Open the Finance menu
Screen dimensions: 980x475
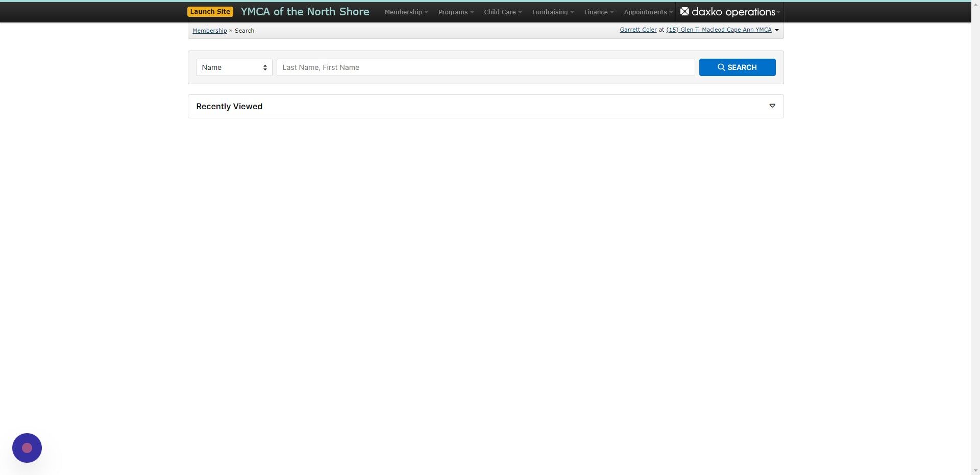599,12
